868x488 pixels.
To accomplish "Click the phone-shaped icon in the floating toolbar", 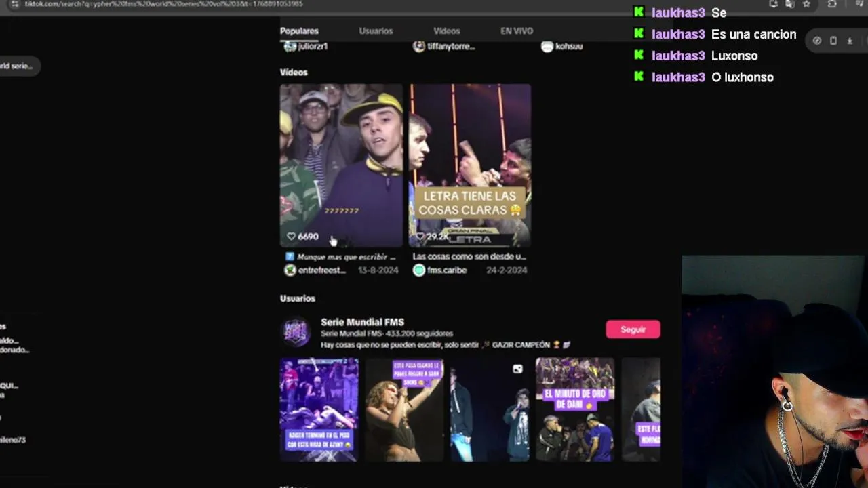I will coord(833,41).
